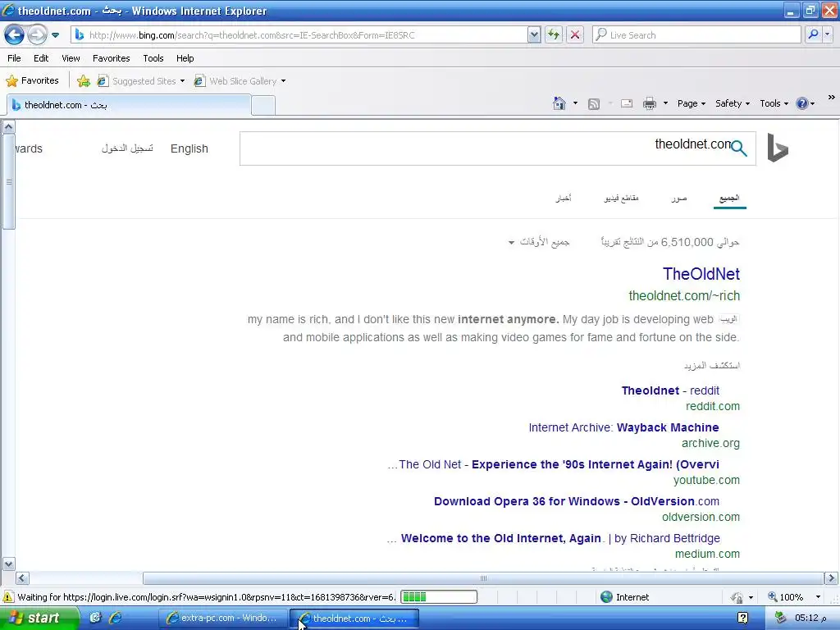Screen dimensions: 840x630
Task: Open the Safety command bar menu
Action: tap(733, 103)
